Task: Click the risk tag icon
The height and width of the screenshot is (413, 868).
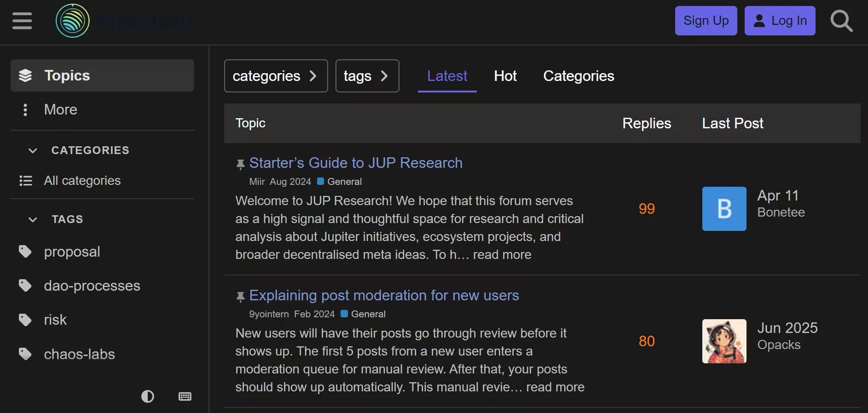Action: [x=25, y=320]
